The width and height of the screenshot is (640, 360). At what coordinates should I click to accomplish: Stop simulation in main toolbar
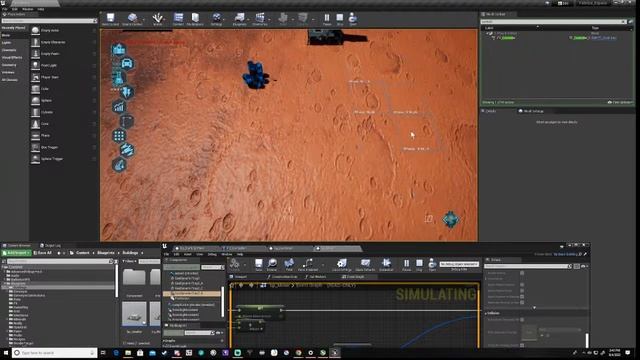coord(340,19)
